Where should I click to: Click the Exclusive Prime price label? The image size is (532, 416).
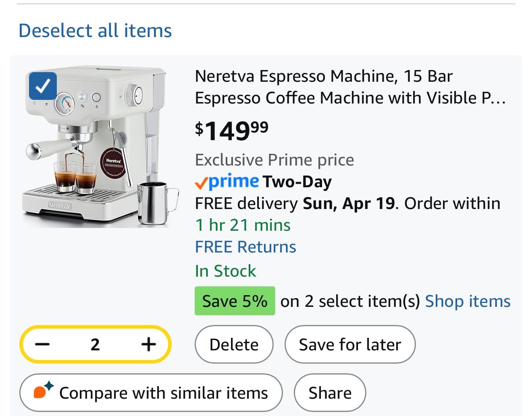(x=274, y=160)
